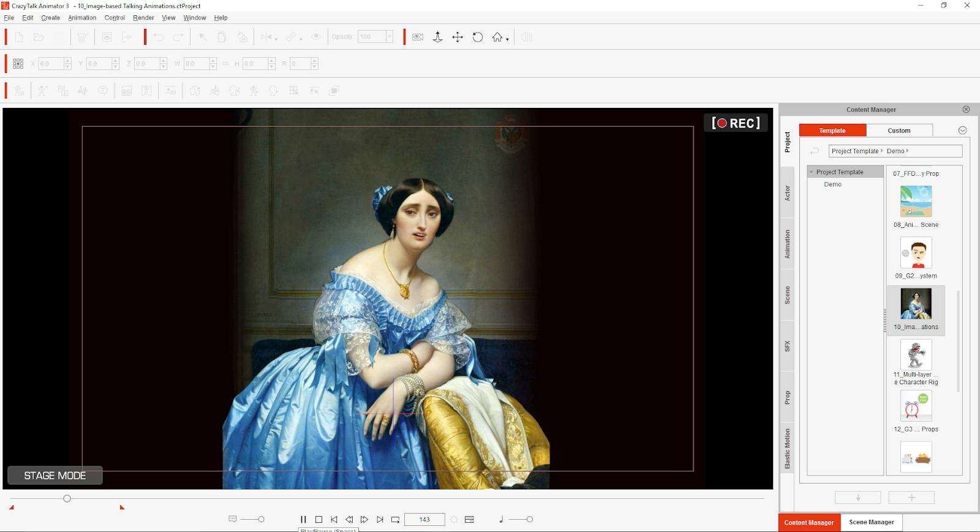Select the camera rotate tool
The height and width of the screenshot is (532, 980).
tap(478, 37)
